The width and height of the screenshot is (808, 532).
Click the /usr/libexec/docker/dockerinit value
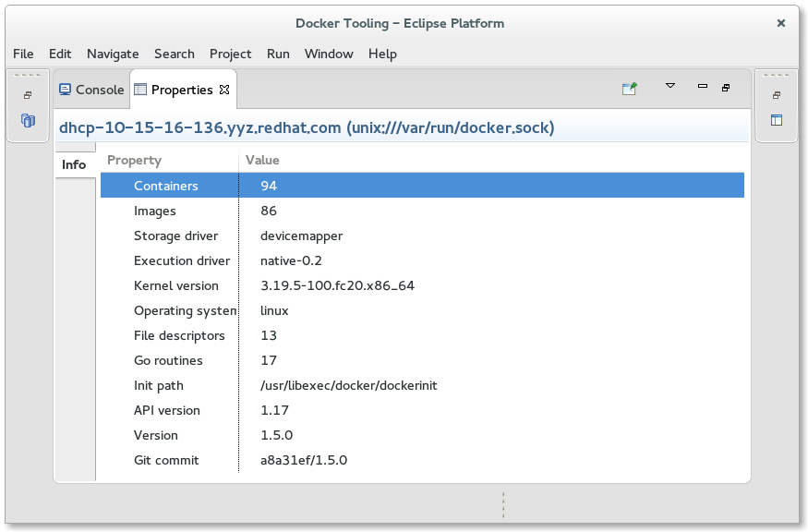349,385
